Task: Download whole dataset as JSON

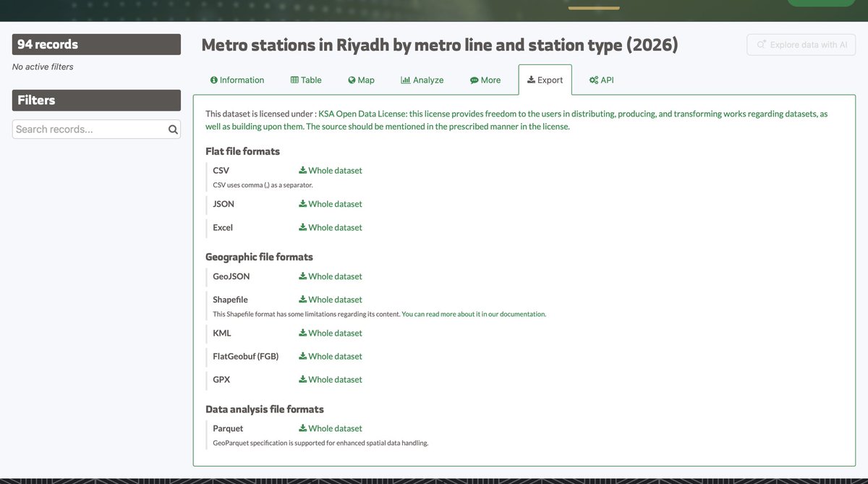Action: tap(331, 204)
